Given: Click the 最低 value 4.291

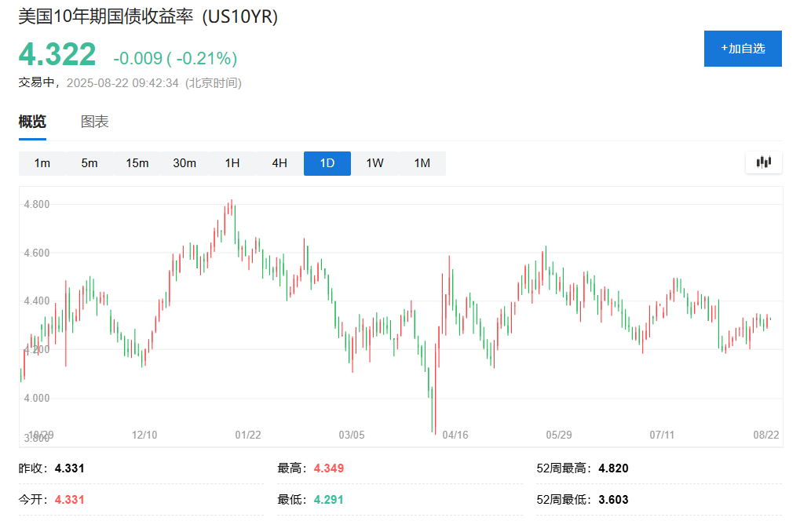Looking at the screenshot, I should tap(328, 499).
